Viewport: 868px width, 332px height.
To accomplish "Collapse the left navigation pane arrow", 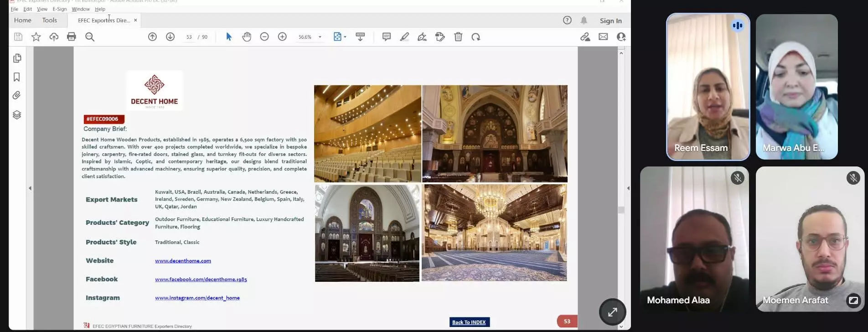I will tap(30, 188).
